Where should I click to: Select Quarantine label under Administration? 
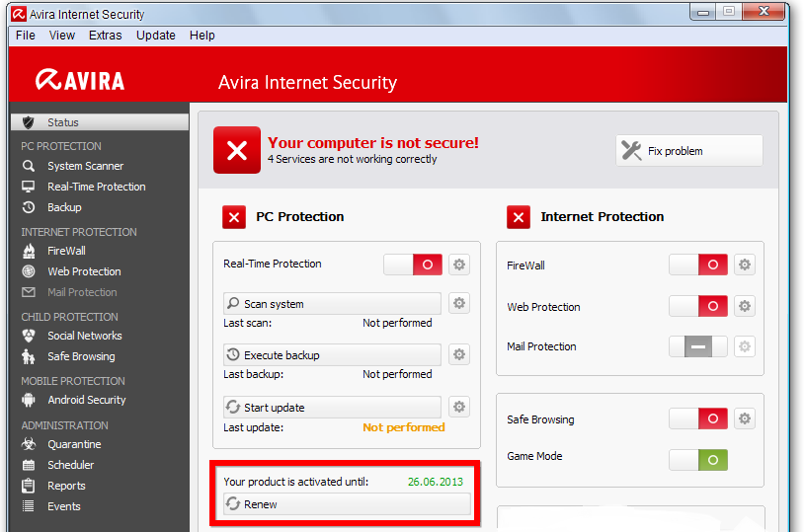[x=74, y=444]
